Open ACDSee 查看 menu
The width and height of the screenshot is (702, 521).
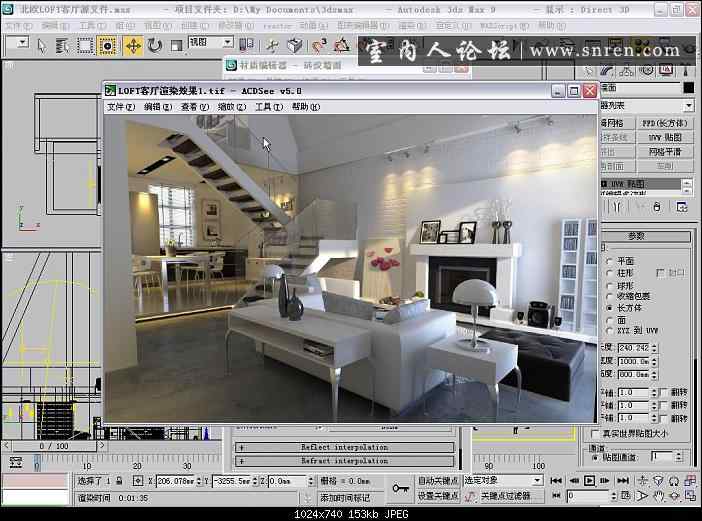[x=195, y=107]
